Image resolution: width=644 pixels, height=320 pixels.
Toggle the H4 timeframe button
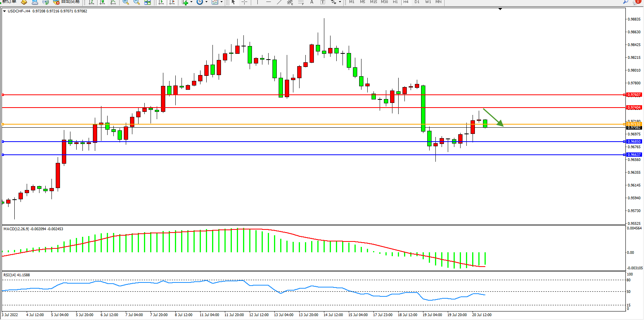point(406,2)
